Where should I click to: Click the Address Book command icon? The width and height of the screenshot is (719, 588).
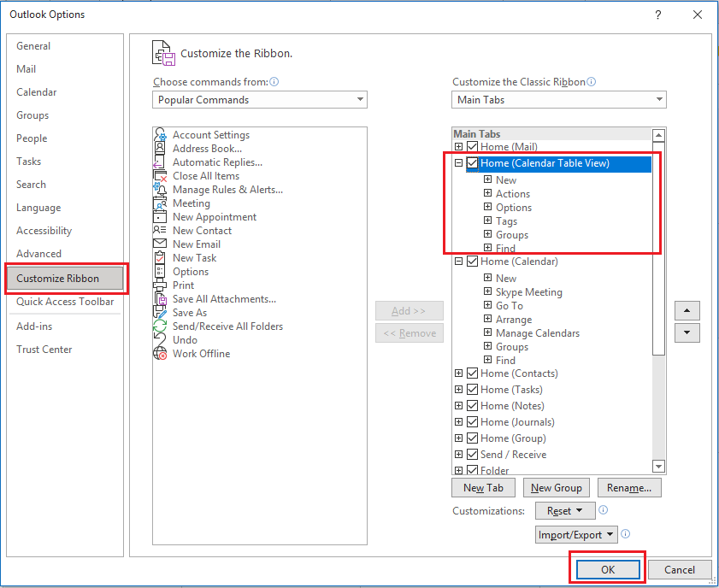tap(160, 148)
